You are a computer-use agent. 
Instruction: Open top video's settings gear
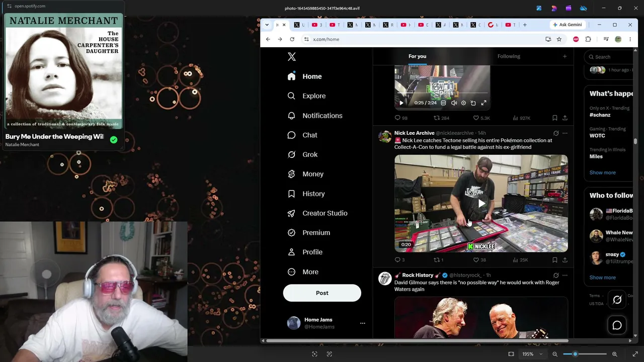coord(463,103)
